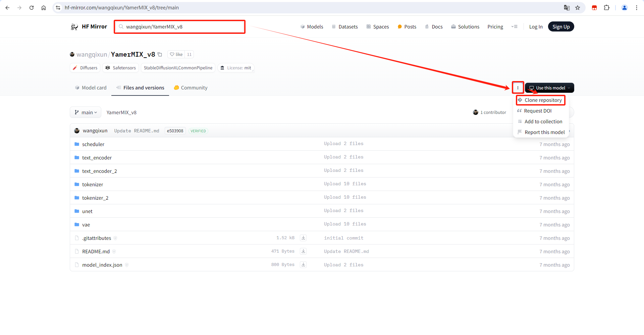The width and height of the screenshot is (644, 335).
Task: Switch to the Files and versions tab
Action: pos(140,88)
